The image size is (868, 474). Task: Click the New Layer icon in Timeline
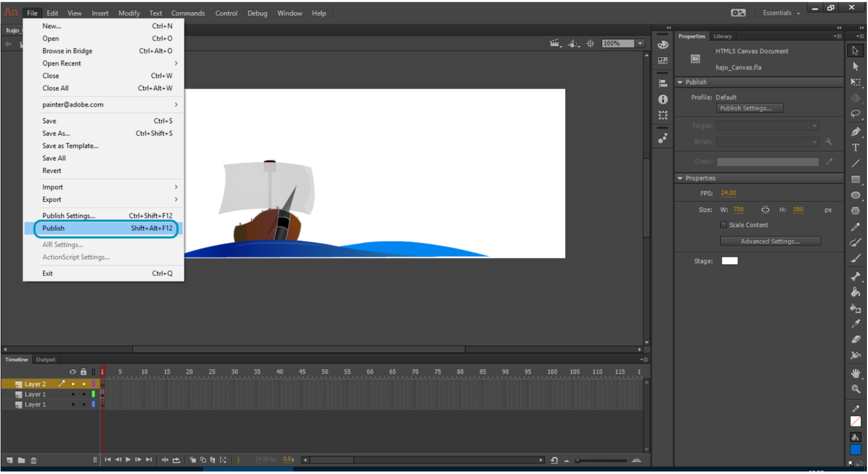click(x=10, y=460)
